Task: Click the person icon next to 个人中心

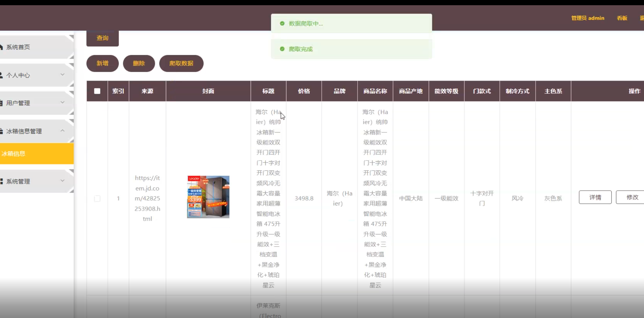Action: pyautogui.click(x=2, y=75)
